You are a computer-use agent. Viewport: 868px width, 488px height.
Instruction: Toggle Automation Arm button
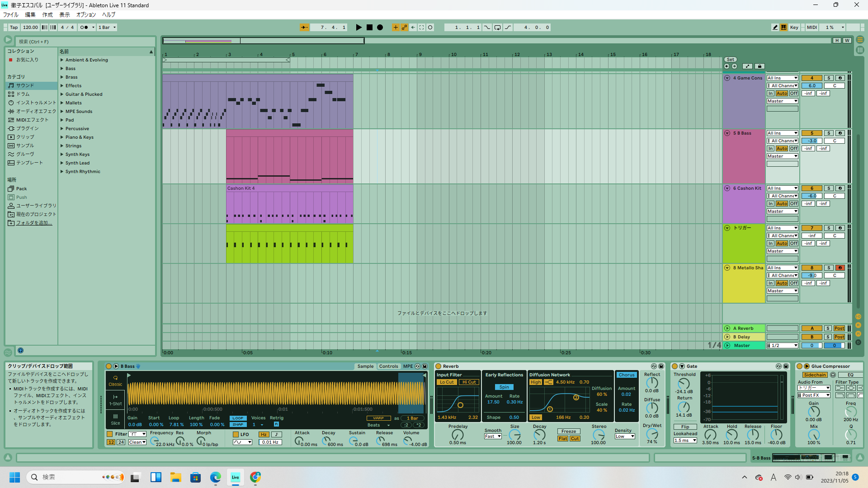(x=404, y=28)
